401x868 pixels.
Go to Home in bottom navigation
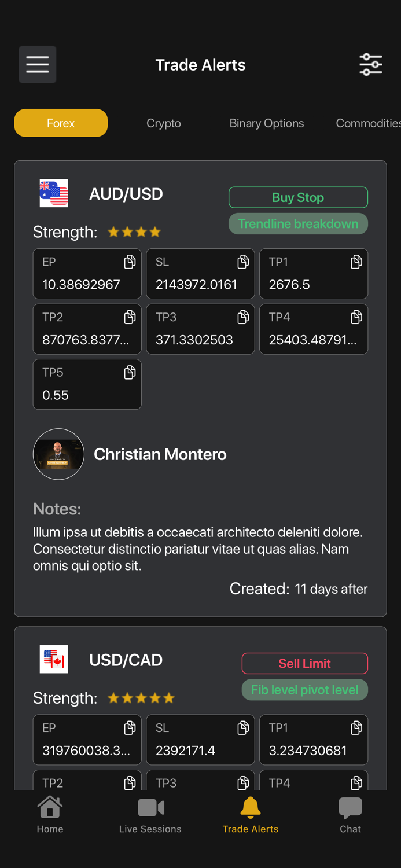click(50, 814)
